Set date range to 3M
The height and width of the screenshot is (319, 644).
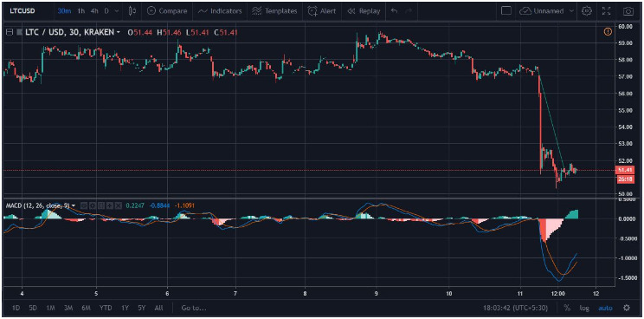click(69, 308)
